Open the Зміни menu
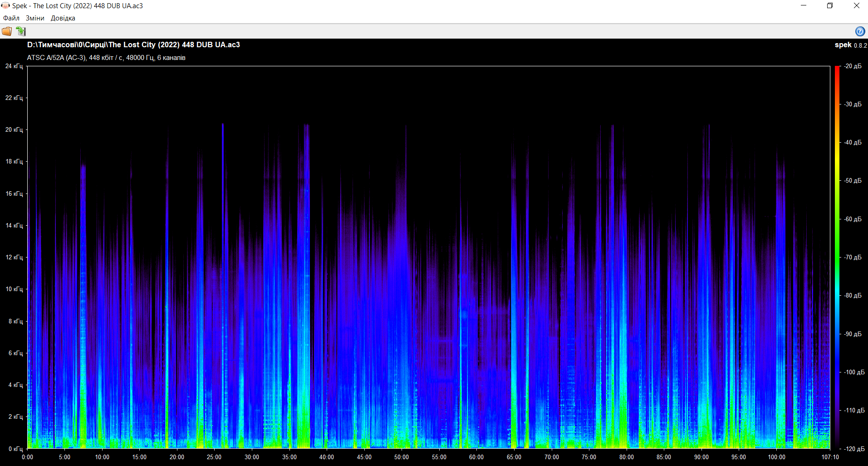The width and height of the screenshot is (868, 466). (x=35, y=18)
